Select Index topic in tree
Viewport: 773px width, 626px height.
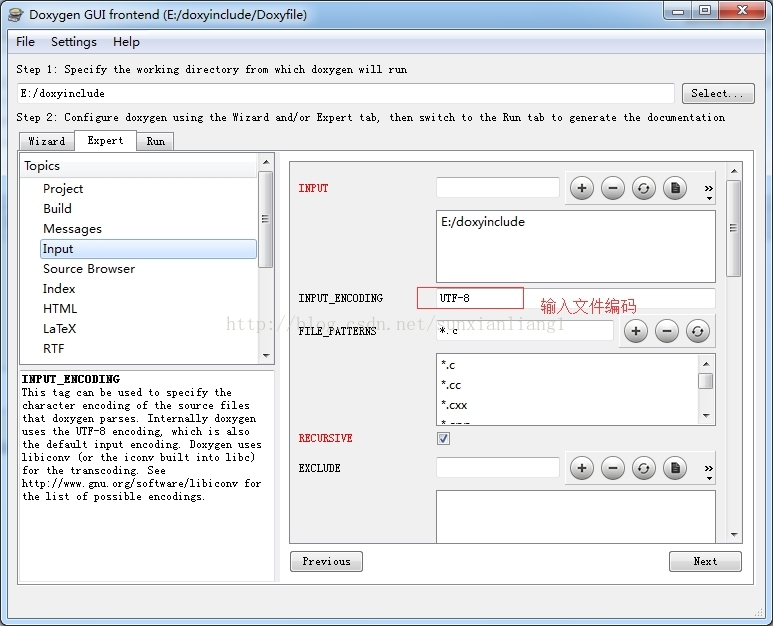(59, 289)
